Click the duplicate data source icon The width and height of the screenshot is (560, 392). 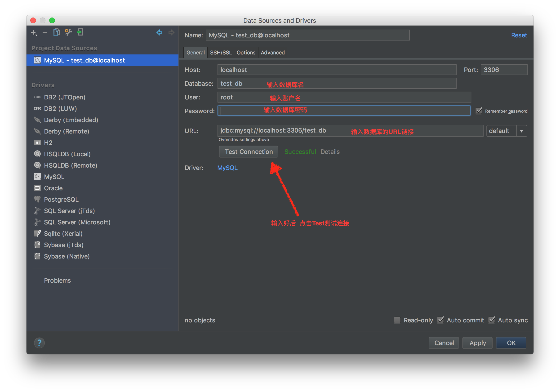pos(57,33)
